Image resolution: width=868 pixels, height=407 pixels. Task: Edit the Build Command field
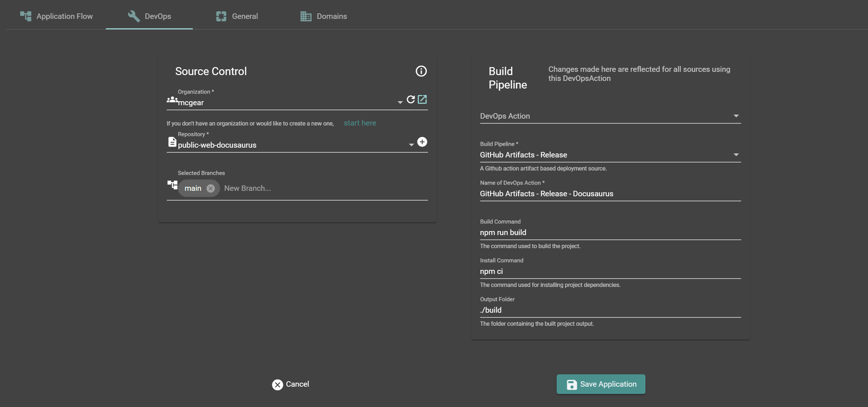coord(610,233)
